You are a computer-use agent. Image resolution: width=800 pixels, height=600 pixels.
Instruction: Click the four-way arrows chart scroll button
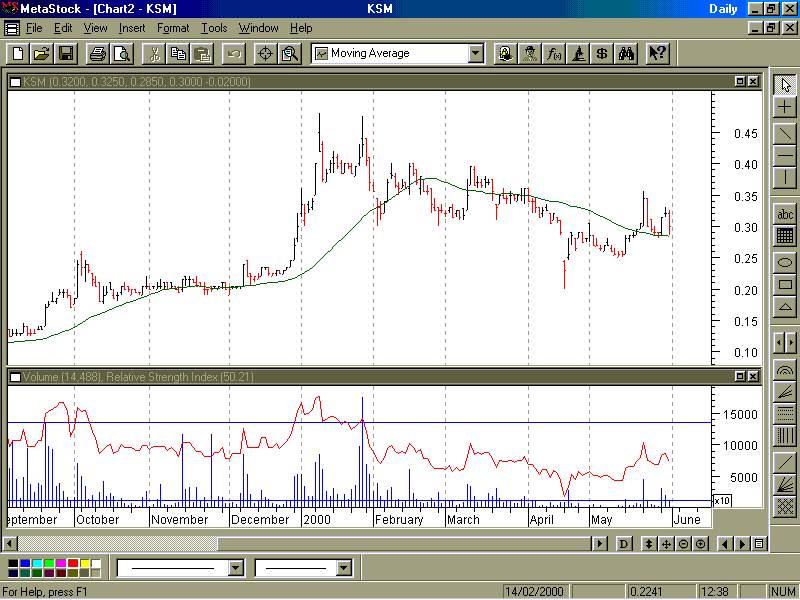[666, 544]
